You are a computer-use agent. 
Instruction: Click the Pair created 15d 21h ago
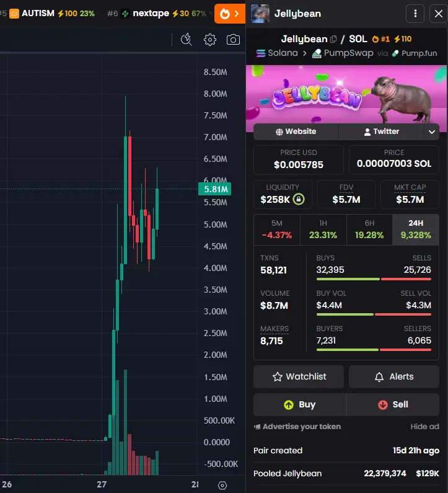[x=346, y=451]
